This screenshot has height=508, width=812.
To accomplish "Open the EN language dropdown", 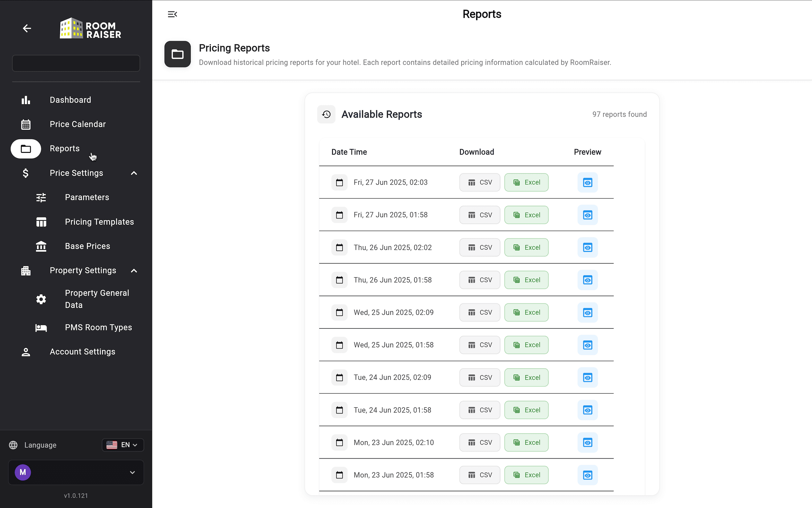I will pyautogui.click(x=123, y=445).
